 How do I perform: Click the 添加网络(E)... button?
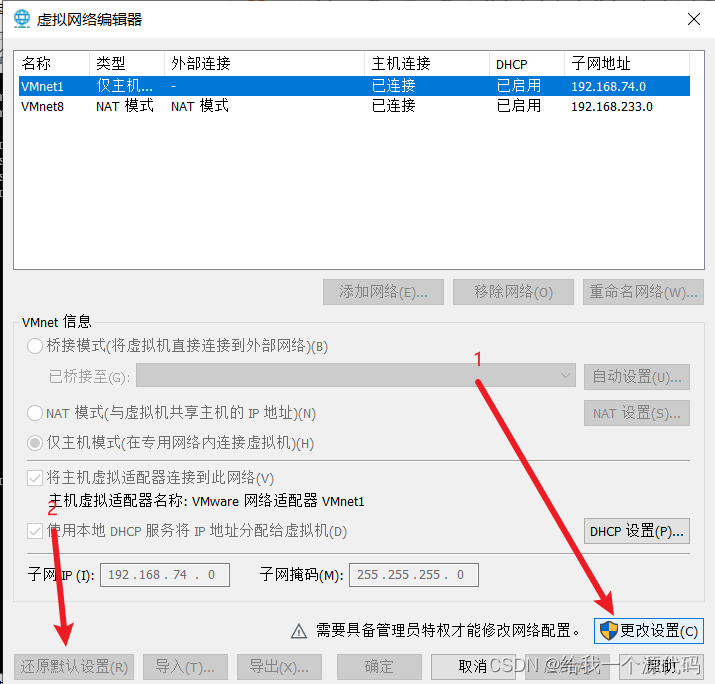[383, 292]
